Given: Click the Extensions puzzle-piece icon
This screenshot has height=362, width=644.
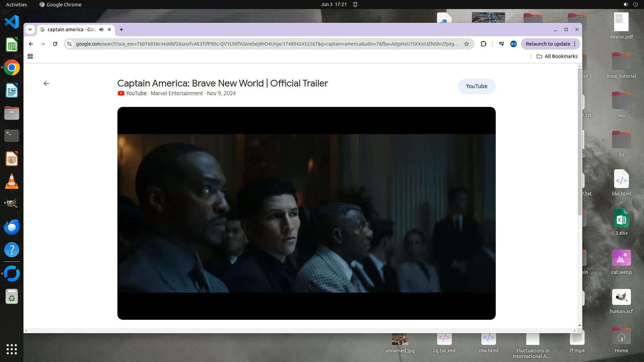Looking at the screenshot, I should click(483, 44).
